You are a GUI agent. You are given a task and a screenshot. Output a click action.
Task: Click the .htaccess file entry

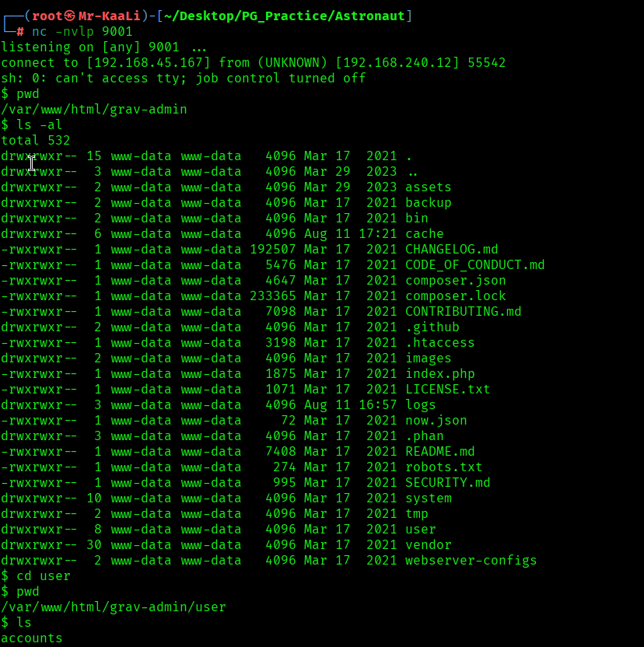(x=439, y=342)
